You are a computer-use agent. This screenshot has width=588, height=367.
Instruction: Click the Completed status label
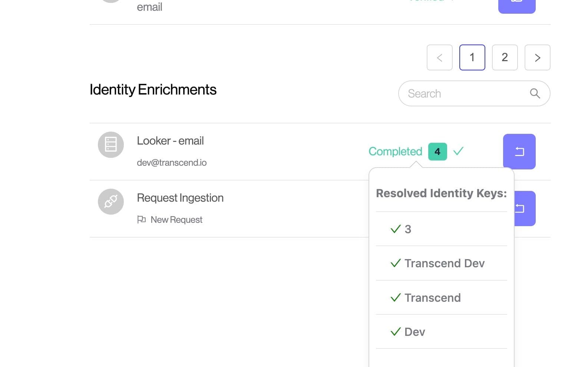click(x=395, y=151)
